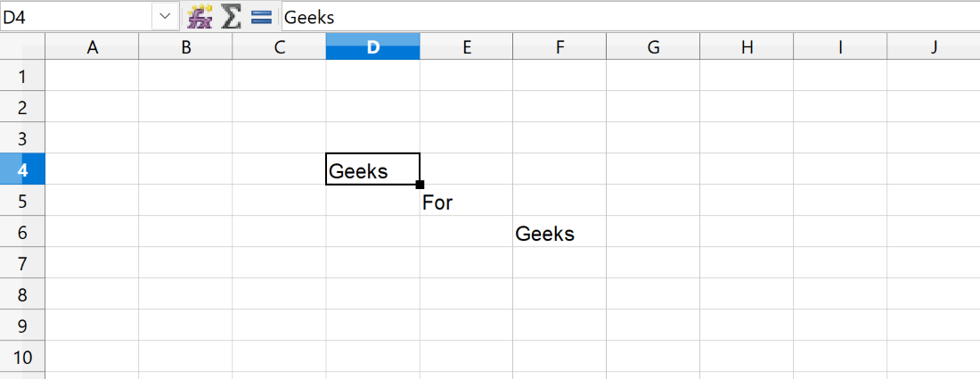Select the entire column D header
This screenshot has height=379, width=980.
[372, 47]
